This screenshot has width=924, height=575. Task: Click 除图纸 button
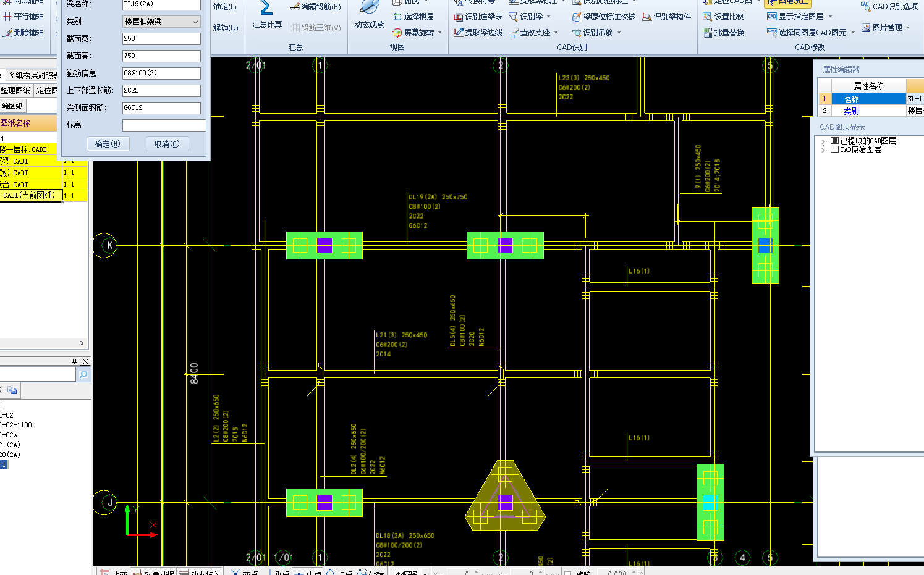[x=12, y=106]
